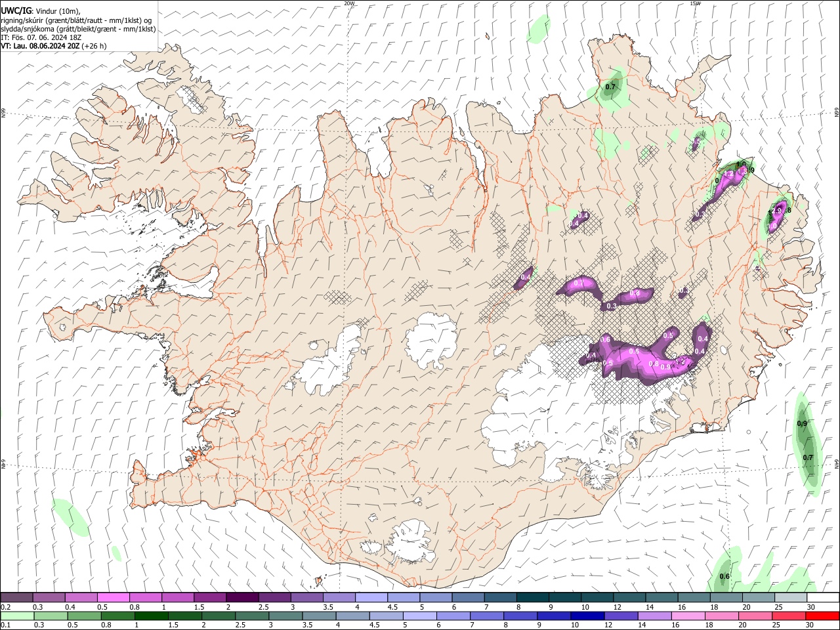The image size is (840, 630).
Task: Pick the palest green 0.1 swatch on rain scale
Action: coord(17,616)
